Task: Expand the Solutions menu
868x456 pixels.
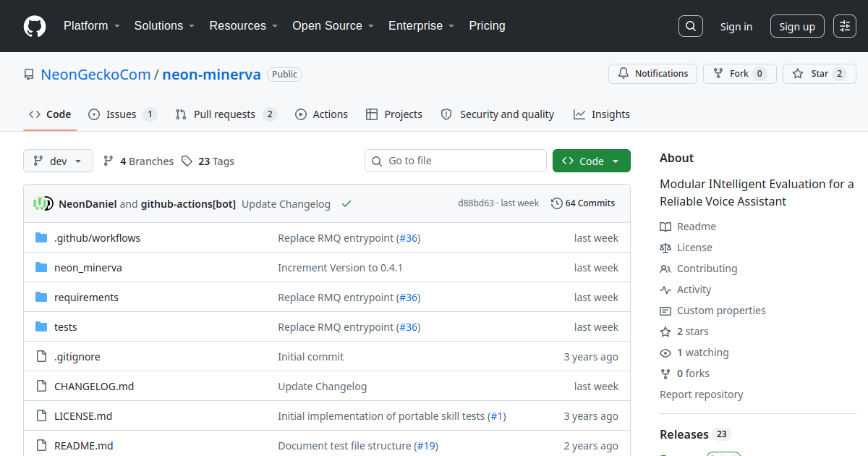Action: tap(164, 25)
